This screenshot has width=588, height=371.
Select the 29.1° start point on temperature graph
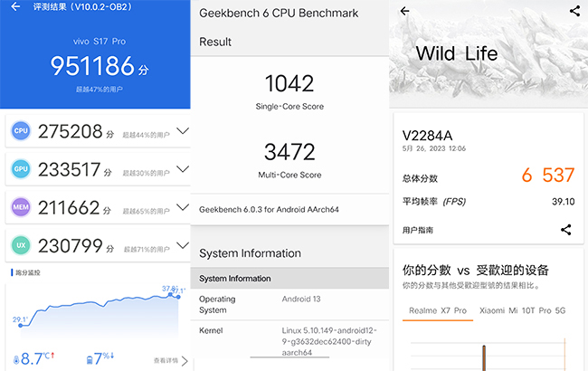click(20, 325)
